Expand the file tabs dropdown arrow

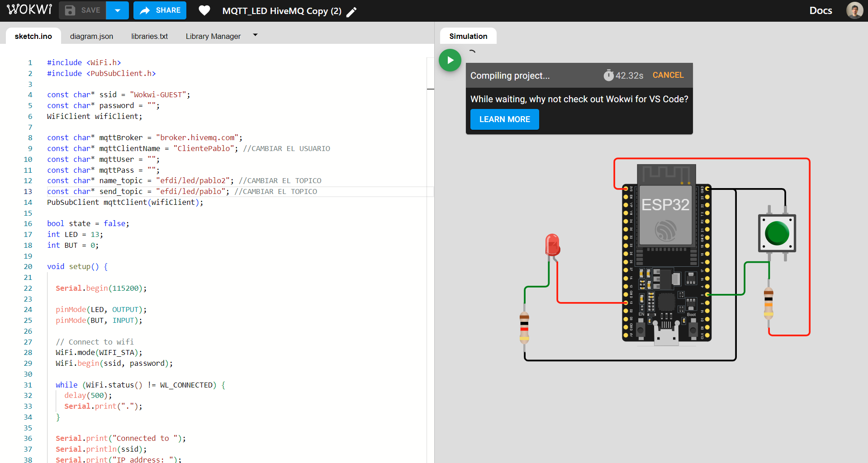coord(255,35)
